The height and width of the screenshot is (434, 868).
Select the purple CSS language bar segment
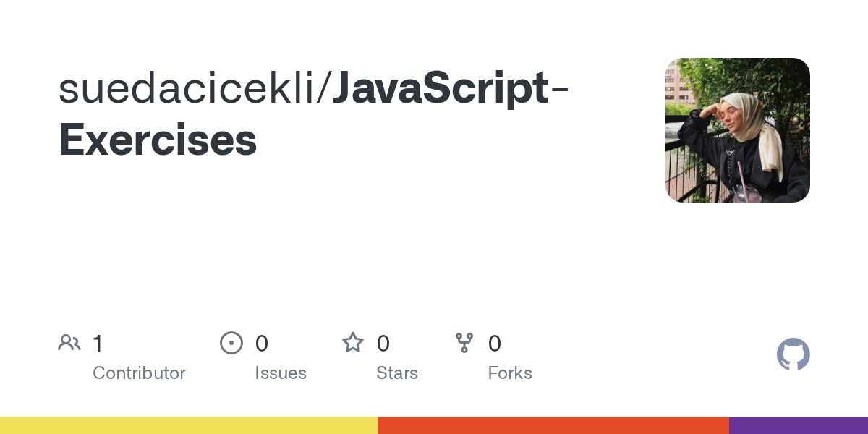799,425
